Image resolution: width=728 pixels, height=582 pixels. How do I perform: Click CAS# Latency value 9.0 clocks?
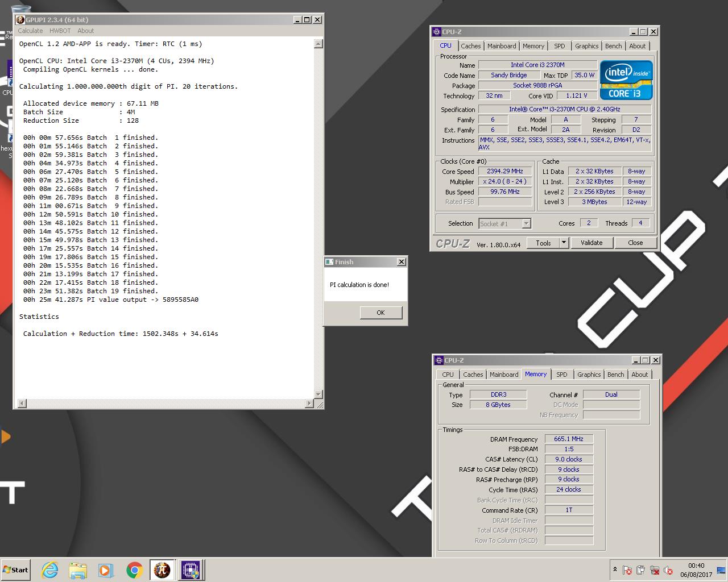pos(569,459)
